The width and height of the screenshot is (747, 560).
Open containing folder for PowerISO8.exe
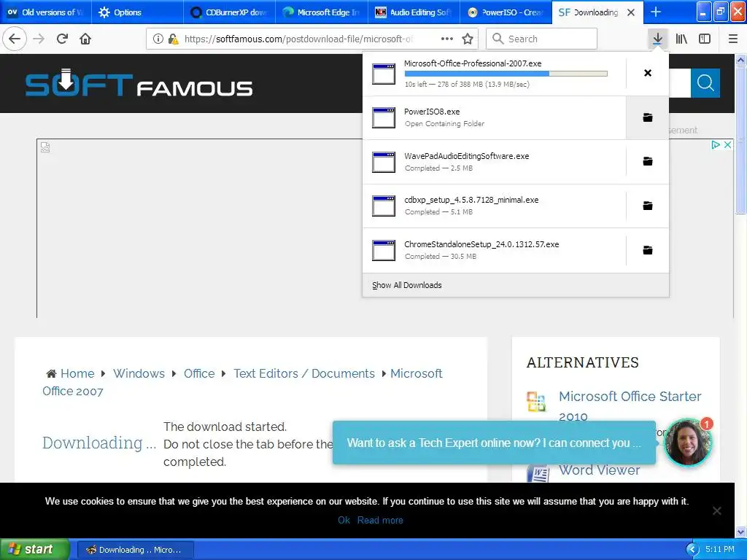pos(648,117)
